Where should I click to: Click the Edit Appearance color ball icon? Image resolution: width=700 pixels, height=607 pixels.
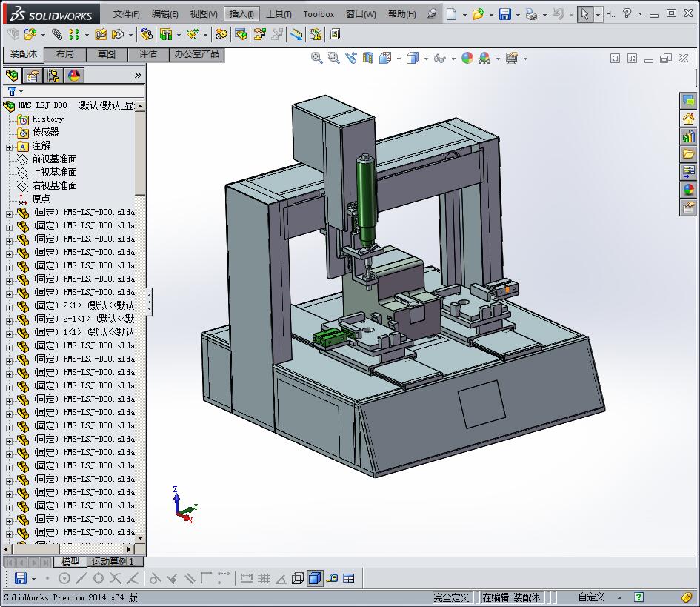coord(467,58)
